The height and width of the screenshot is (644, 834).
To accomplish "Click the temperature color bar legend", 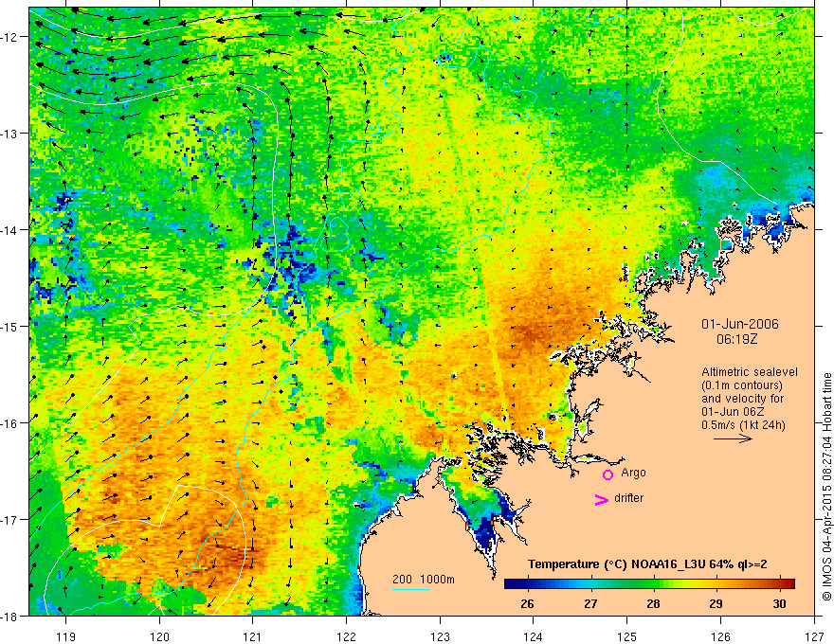I will click(649, 584).
